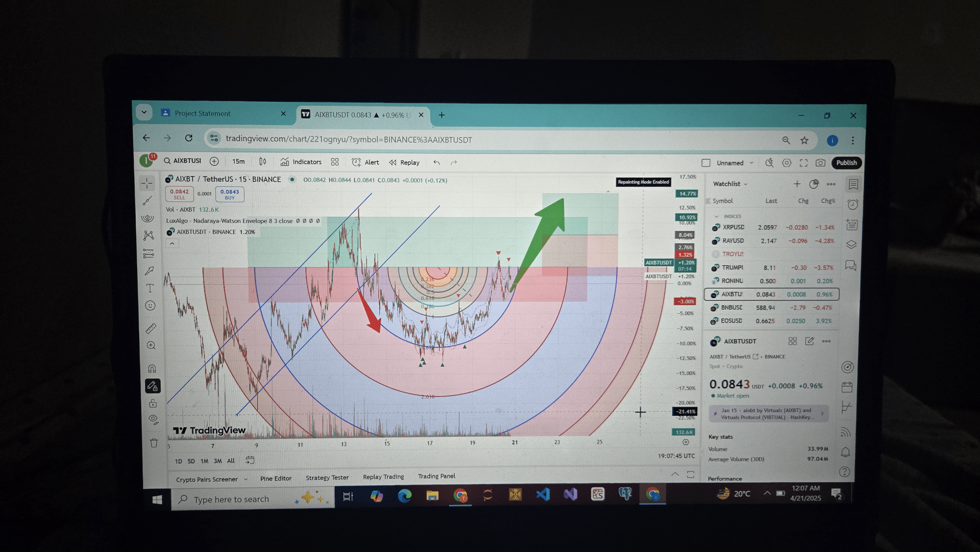Open chart candlestick style selector
This screenshot has width=980, height=552.
pyautogui.click(x=263, y=162)
